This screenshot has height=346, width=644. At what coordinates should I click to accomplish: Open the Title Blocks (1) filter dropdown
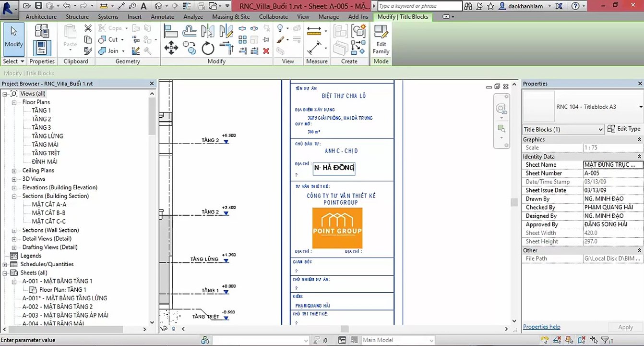click(600, 129)
